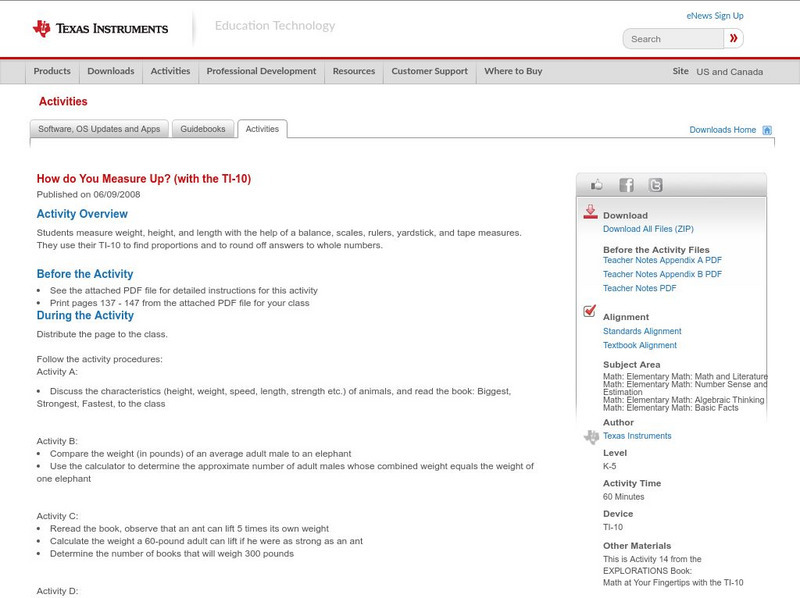Image resolution: width=800 pixels, height=598 pixels.
Task: Open Teacher Notes Appendix B PDF
Action: coord(662,274)
